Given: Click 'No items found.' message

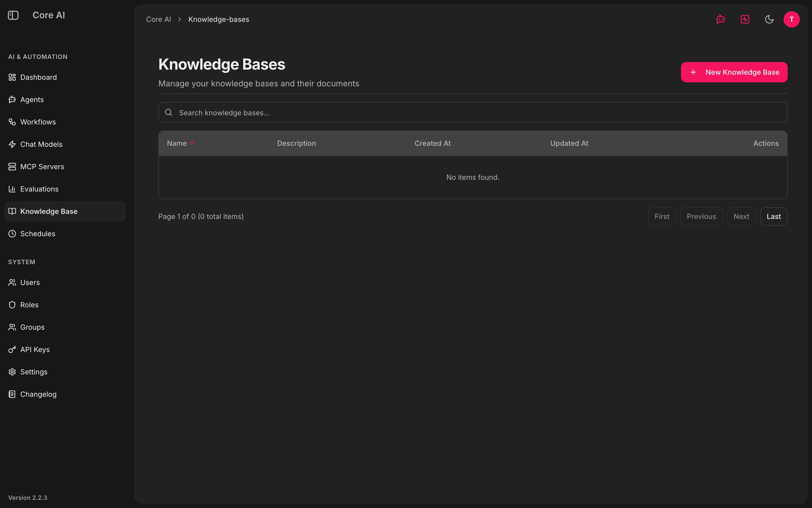Looking at the screenshot, I should [x=473, y=177].
